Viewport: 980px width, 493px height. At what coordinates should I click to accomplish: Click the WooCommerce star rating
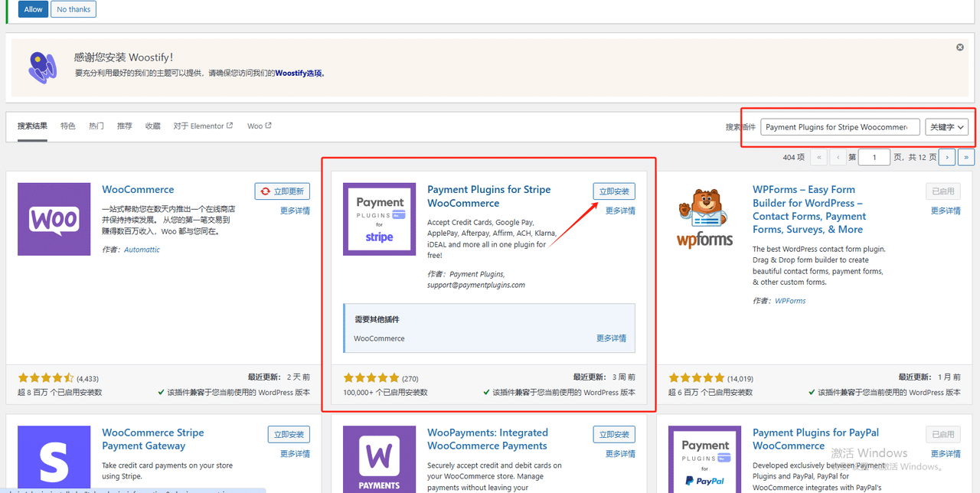pyautogui.click(x=46, y=378)
